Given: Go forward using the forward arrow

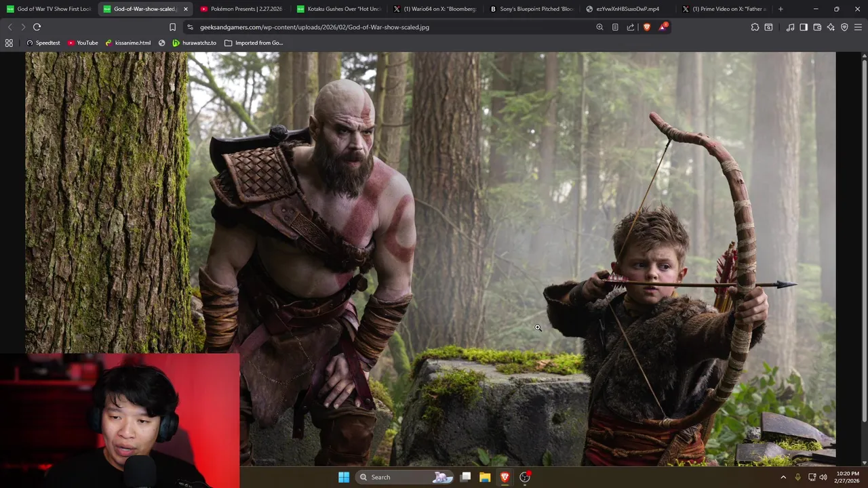Looking at the screenshot, I should tap(23, 27).
